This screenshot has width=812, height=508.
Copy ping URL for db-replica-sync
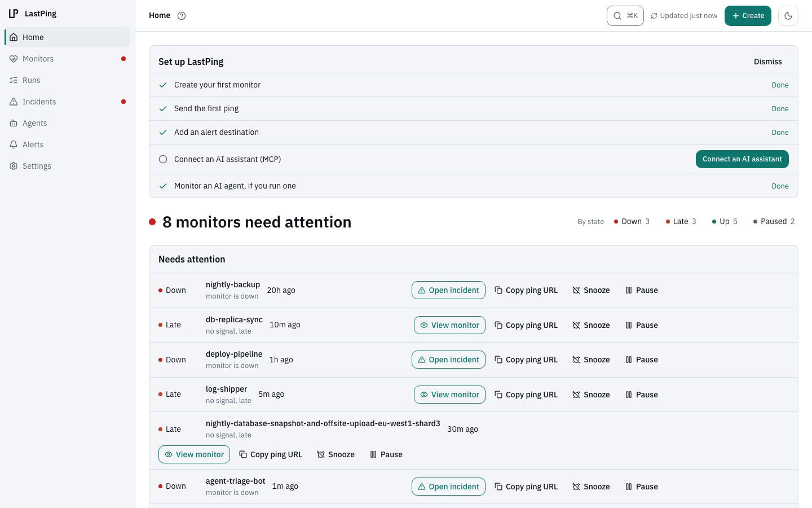[x=526, y=325]
